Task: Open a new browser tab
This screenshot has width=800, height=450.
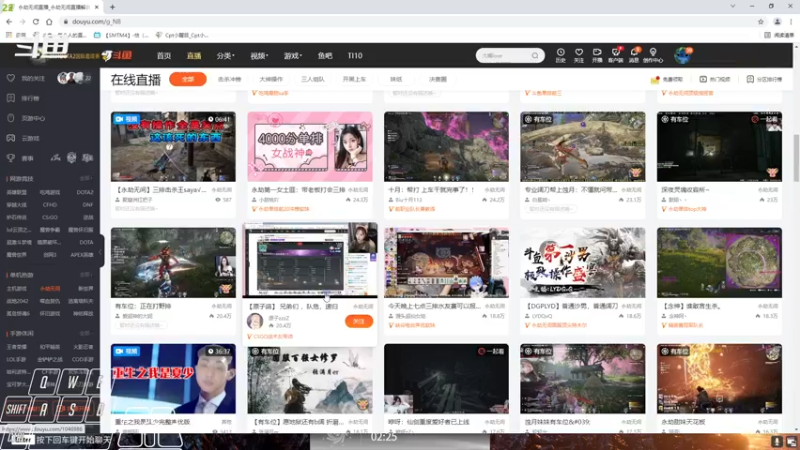Action: pos(112,7)
